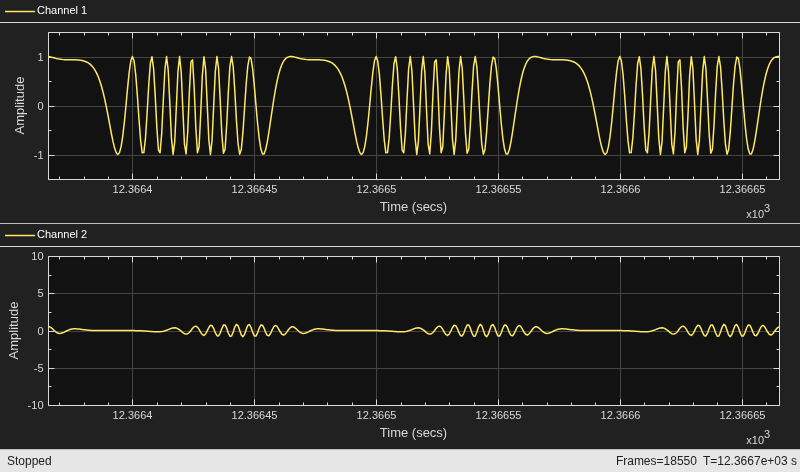Image resolution: width=800 pixels, height=472 pixels.
Task: Click the y-axis value 10 on bottom plot
Action: [37, 256]
